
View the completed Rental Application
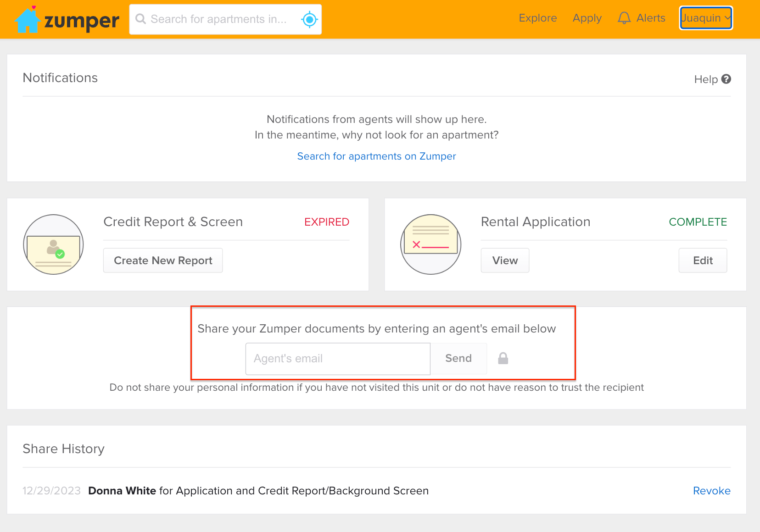tap(504, 260)
